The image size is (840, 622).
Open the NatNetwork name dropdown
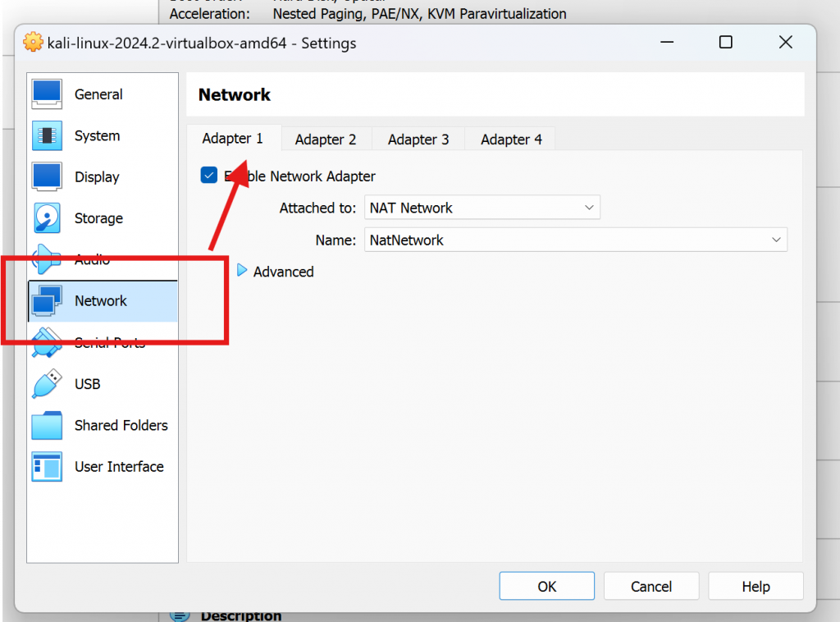click(x=576, y=240)
